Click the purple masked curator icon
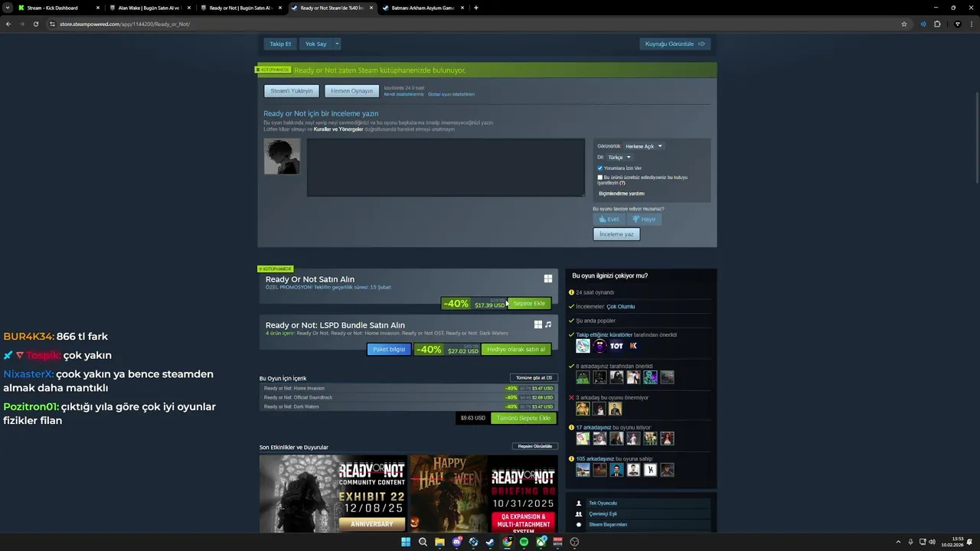This screenshot has height=551, width=980. 599,346
